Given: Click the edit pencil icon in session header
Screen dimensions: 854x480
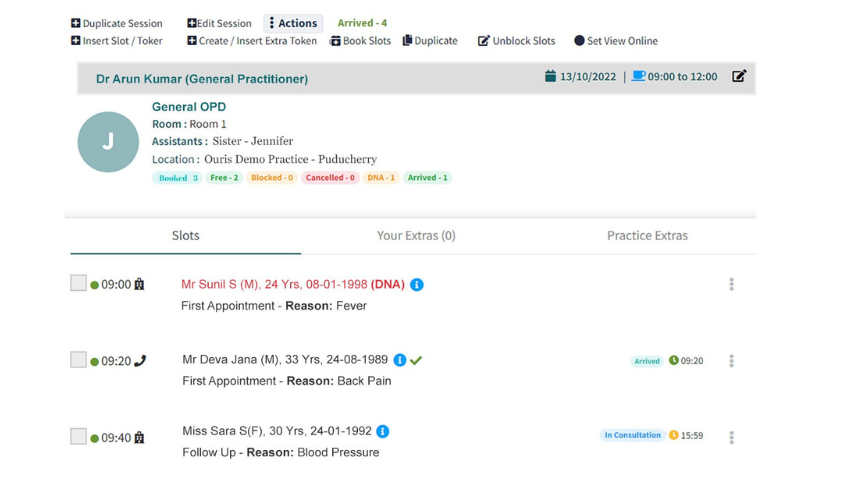Looking at the screenshot, I should pos(739,76).
